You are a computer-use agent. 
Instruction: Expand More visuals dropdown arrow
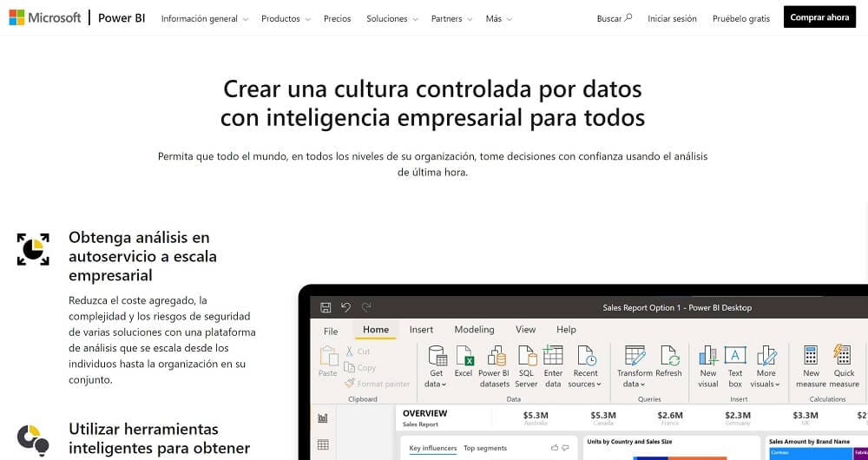click(777, 384)
